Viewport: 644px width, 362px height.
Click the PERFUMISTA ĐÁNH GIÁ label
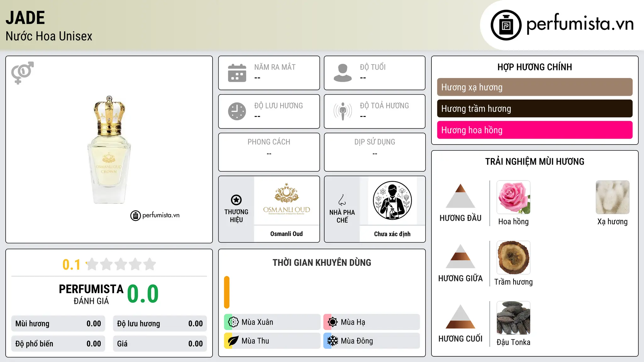coord(91,294)
